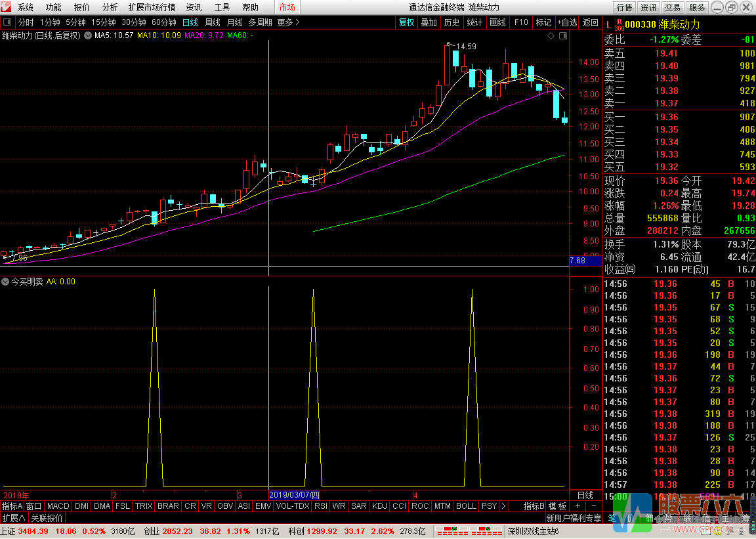Open the 帮助 menu
The width and height of the screenshot is (756, 539).
(x=250, y=7)
